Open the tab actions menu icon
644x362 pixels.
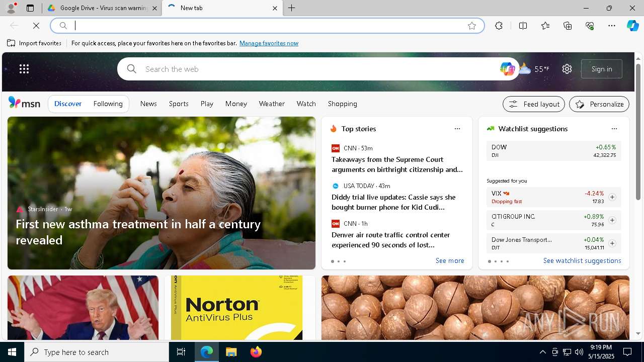pos(30,8)
